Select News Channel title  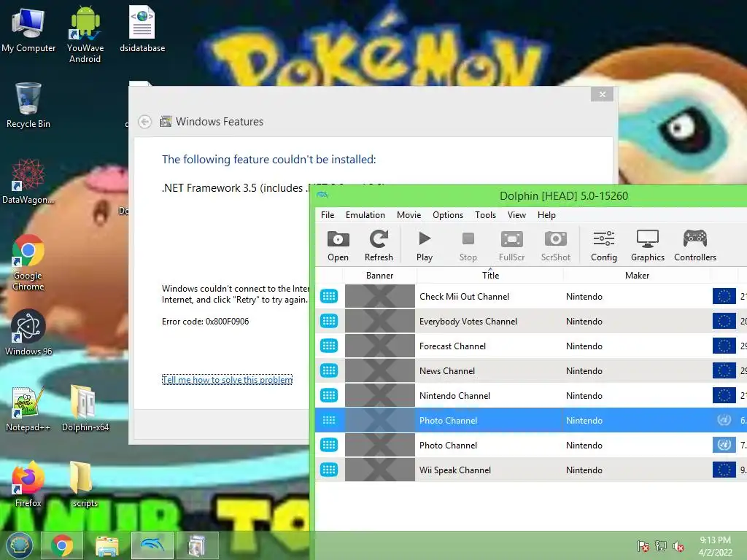tap(447, 371)
